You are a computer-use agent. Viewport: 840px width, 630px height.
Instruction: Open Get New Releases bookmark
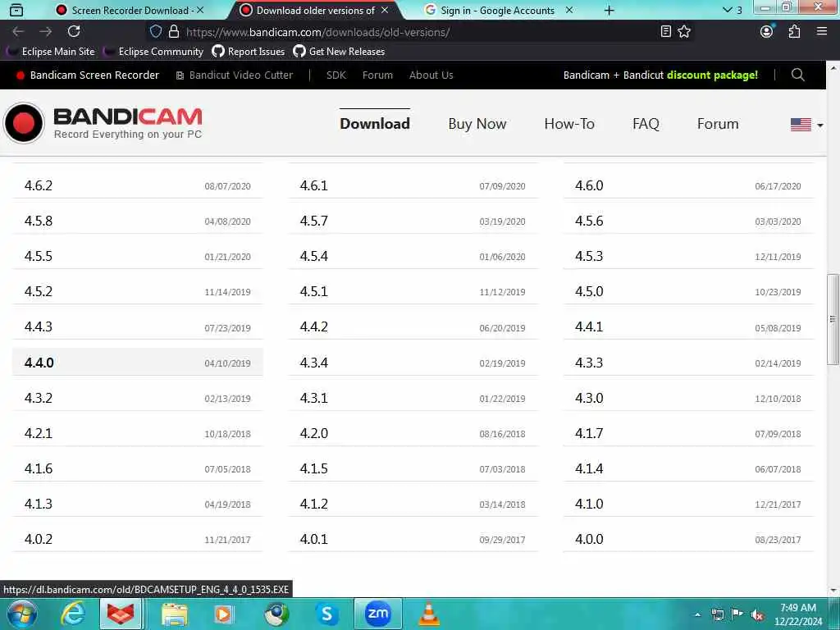coord(339,52)
